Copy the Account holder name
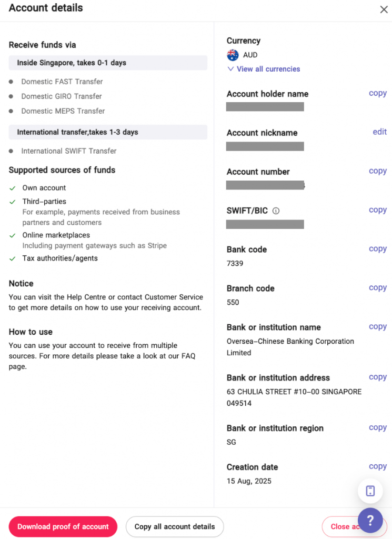Viewport: 392px width, 539px height. pyautogui.click(x=377, y=93)
